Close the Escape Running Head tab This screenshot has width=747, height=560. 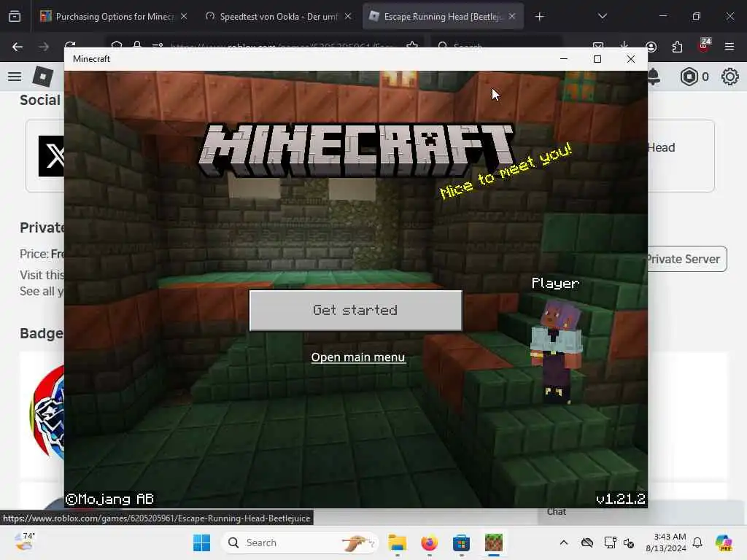click(x=512, y=17)
